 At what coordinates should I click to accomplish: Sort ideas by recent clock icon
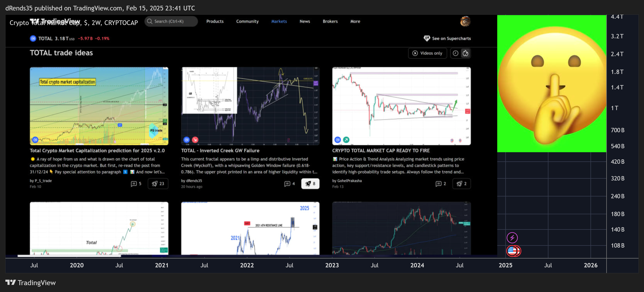(456, 53)
